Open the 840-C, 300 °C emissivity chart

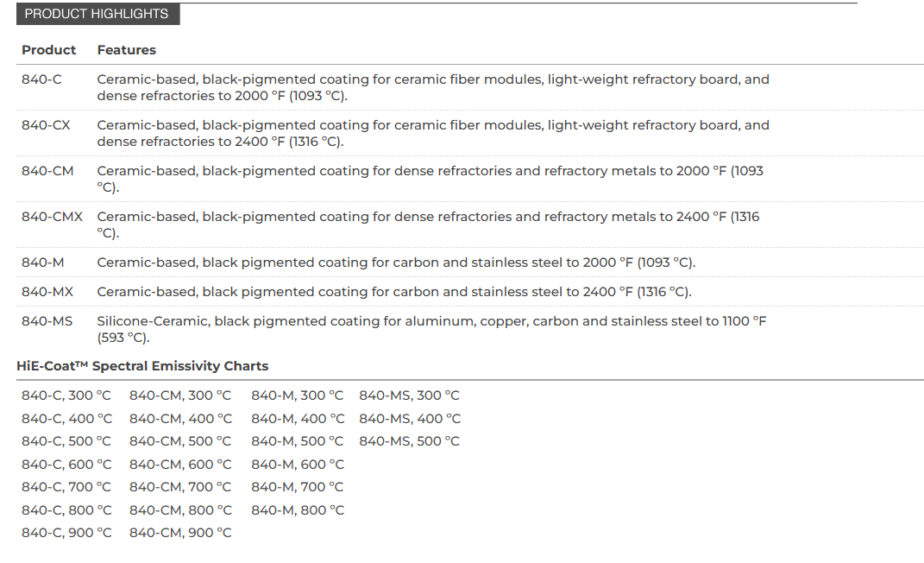tap(66, 395)
